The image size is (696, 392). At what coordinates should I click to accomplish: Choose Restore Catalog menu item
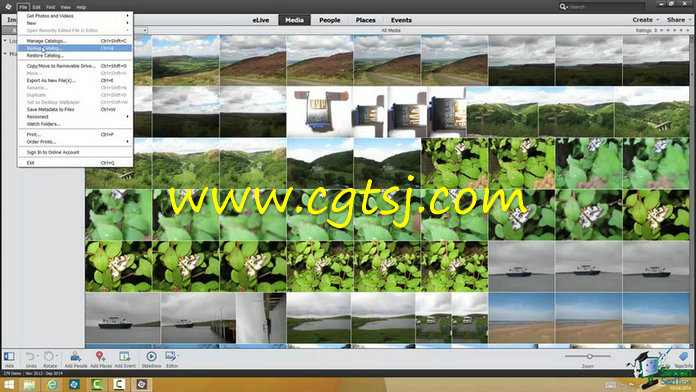pos(75,55)
